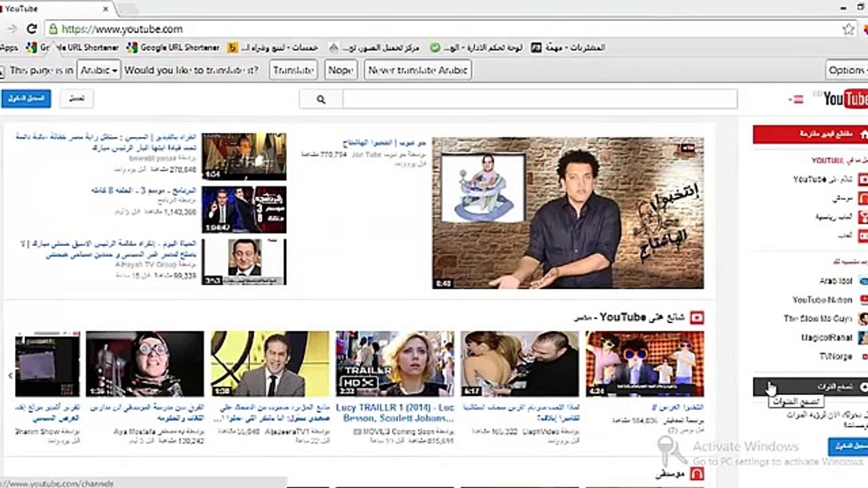868x488 pixels.
Task: Click the red trending on YouTube section icon
Action: point(697,317)
